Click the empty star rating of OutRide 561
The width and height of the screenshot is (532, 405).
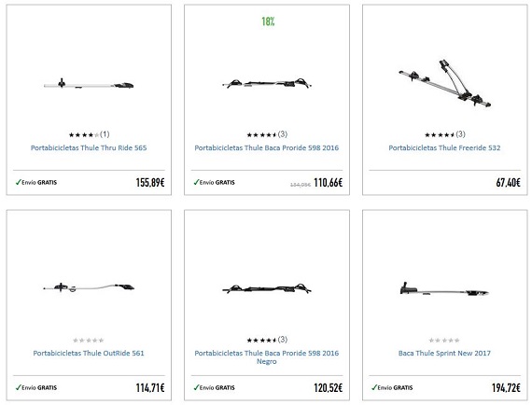[89, 341]
